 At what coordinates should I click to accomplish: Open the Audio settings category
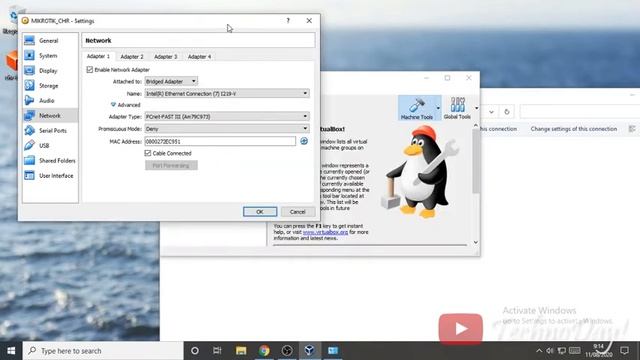(x=50, y=101)
